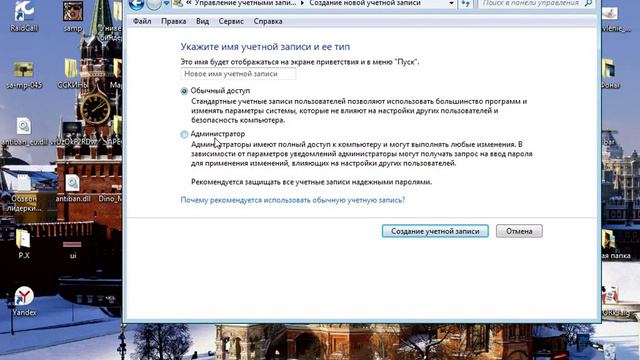640x360 pixels.
Task: Click the «Управление учетными запи...» breadcrumb
Action: (x=245, y=3)
